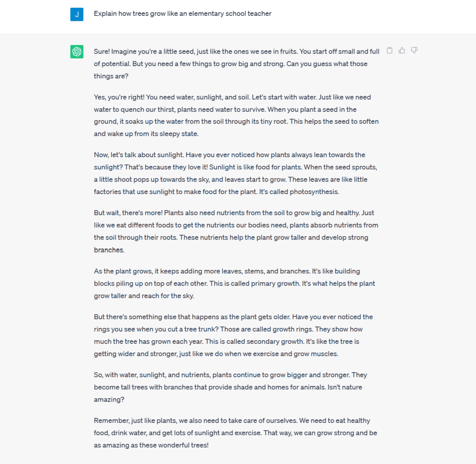Image resolution: width=476 pixels, height=464 pixels.
Task: Click the paragraph starting "So, with water, sunlight"
Action: 230,387
